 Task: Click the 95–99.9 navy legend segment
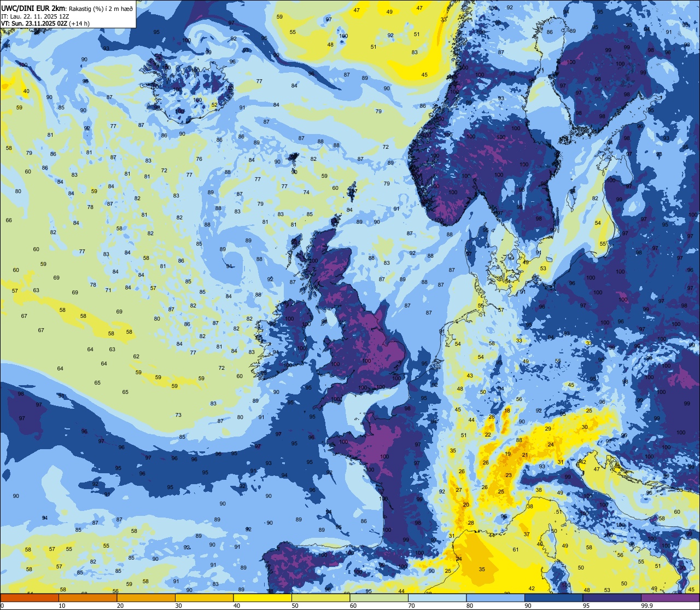[x=612, y=597]
